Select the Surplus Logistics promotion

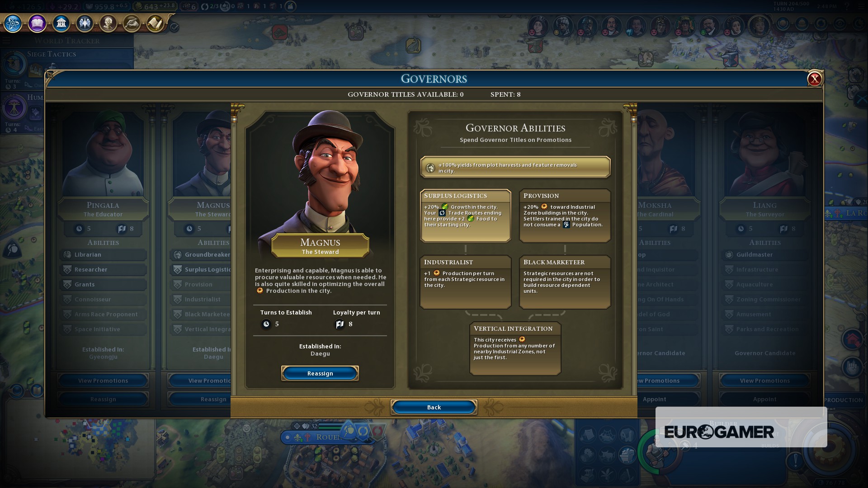[x=465, y=216]
